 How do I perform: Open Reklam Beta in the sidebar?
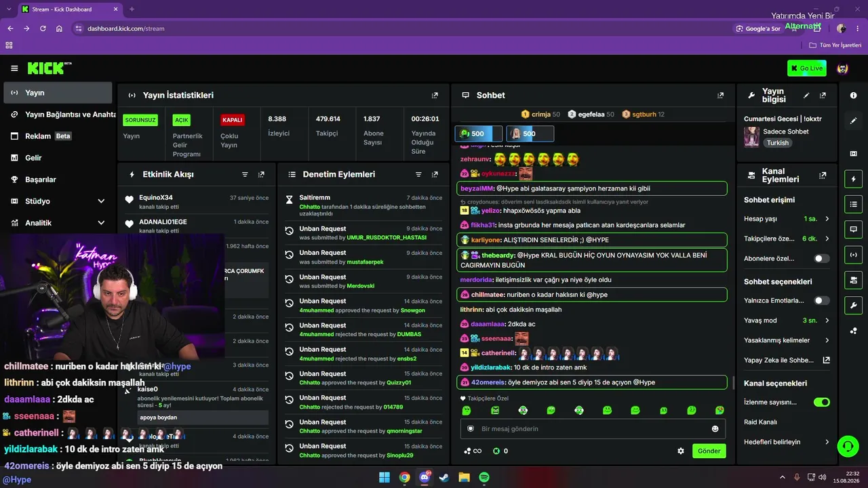[x=58, y=136]
